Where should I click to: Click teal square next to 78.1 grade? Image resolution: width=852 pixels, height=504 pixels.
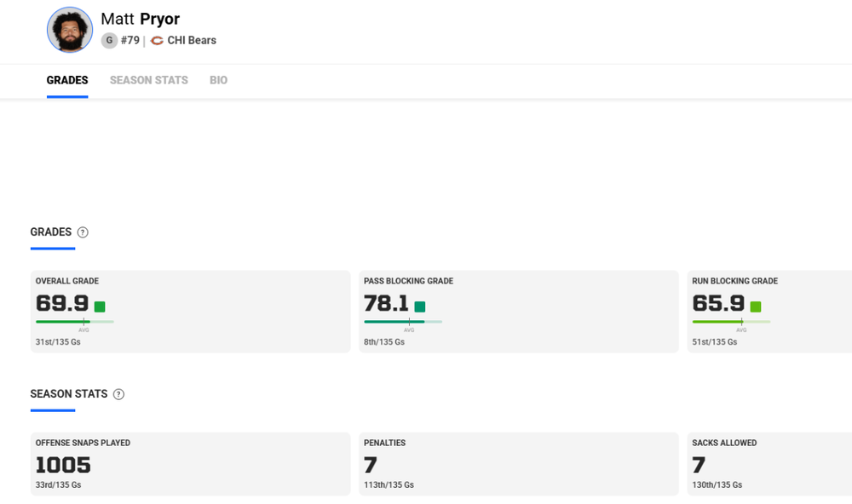419,306
